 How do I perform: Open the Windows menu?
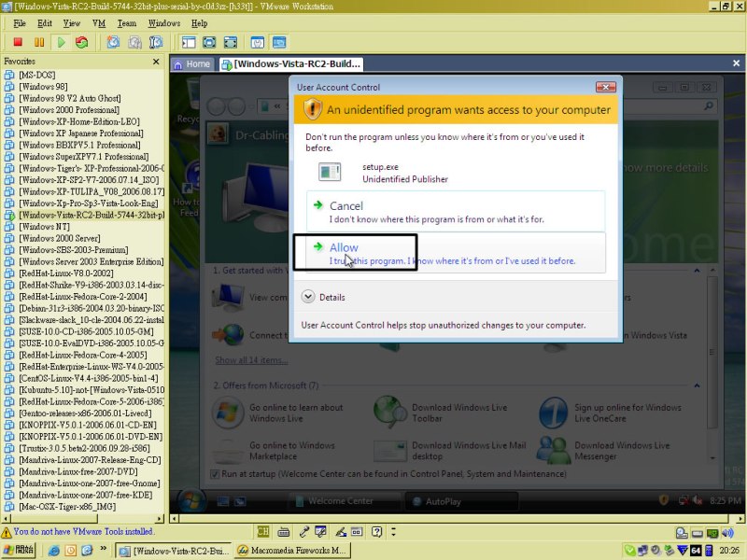(164, 23)
